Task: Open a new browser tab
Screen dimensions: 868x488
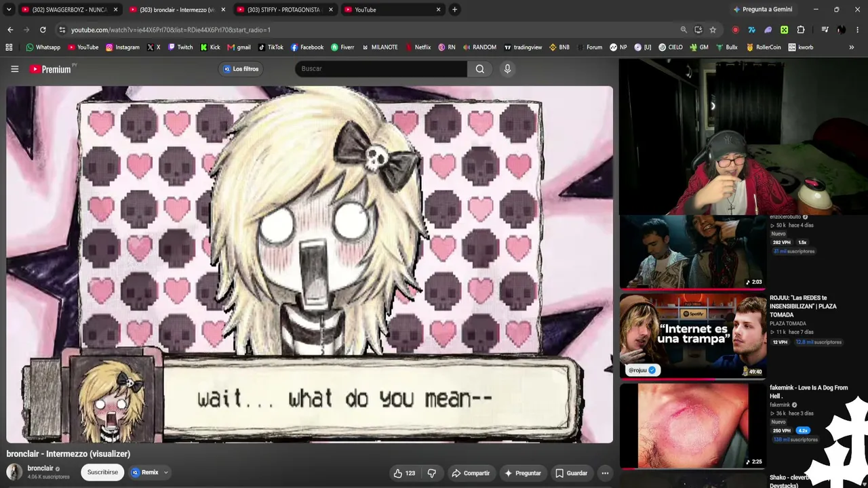Action: [x=454, y=9]
